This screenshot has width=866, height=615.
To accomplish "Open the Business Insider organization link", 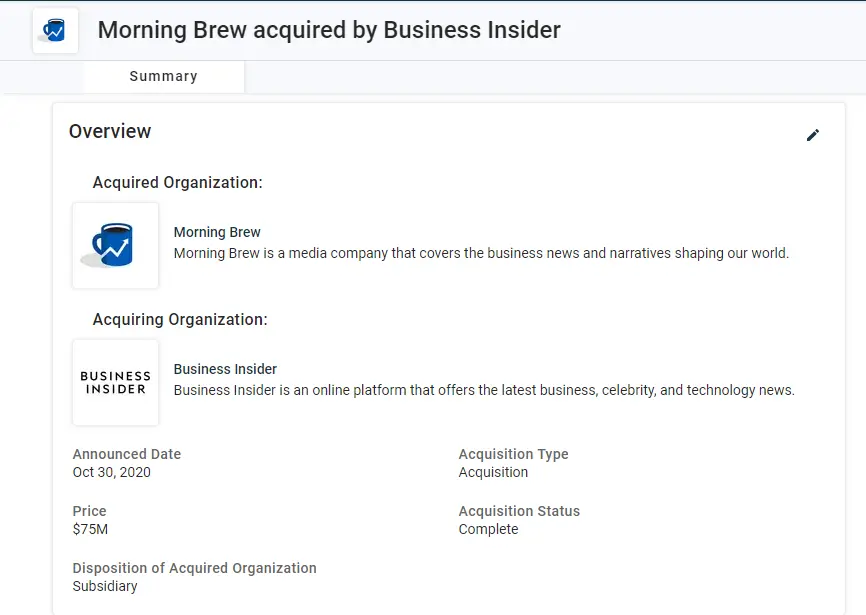I will (225, 369).
